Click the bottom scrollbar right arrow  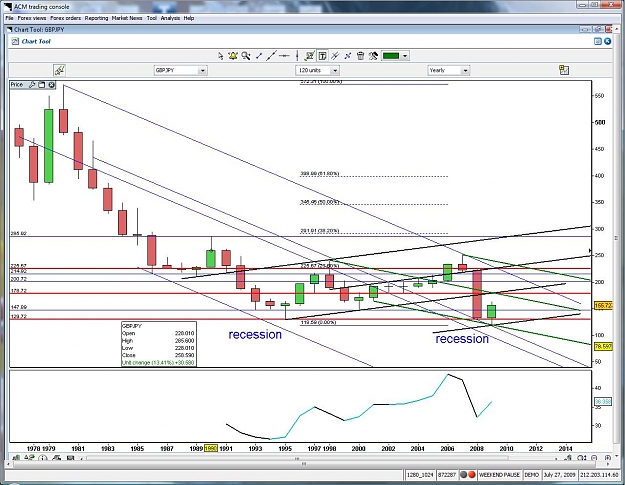click(x=607, y=464)
